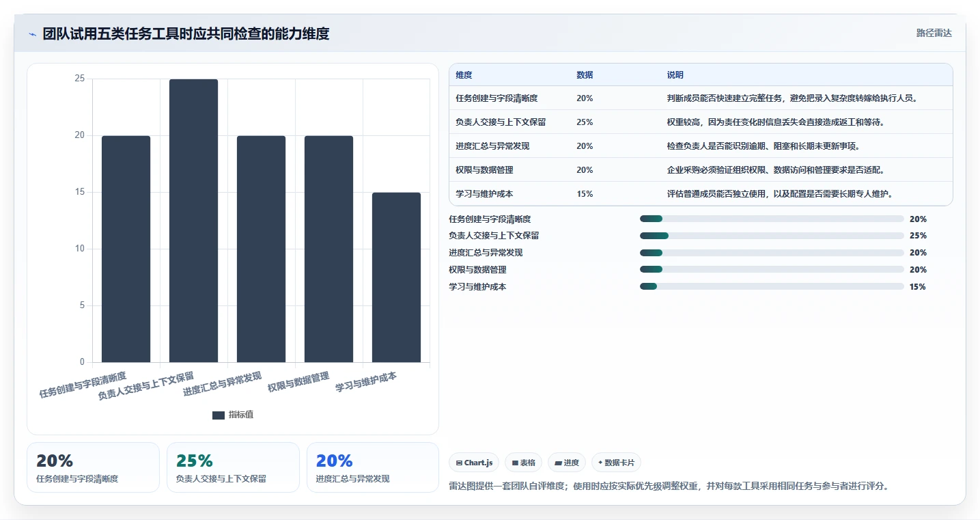Image resolution: width=980 pixels, height=520 pixels.
Task: Click the 权限与数据管理 progress bar
Action: [772, 269]
